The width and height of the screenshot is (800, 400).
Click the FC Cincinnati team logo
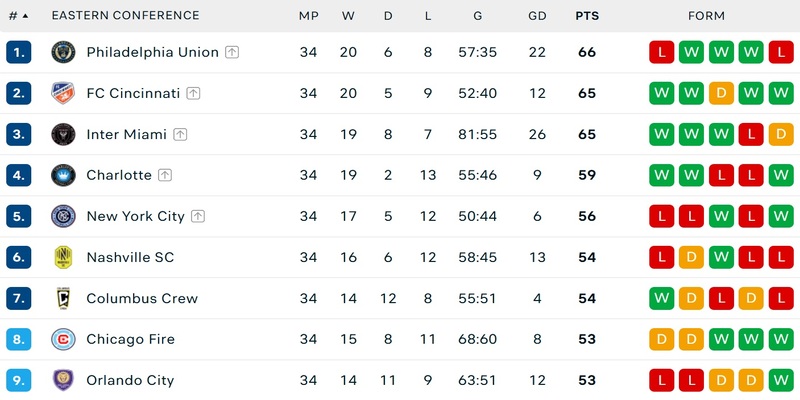coord(64,93)
